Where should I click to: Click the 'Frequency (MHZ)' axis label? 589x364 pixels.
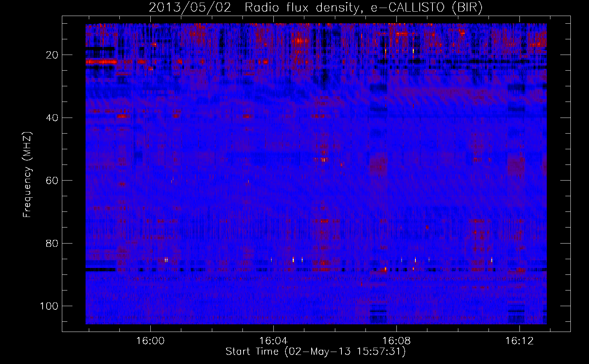click(27, 174)
